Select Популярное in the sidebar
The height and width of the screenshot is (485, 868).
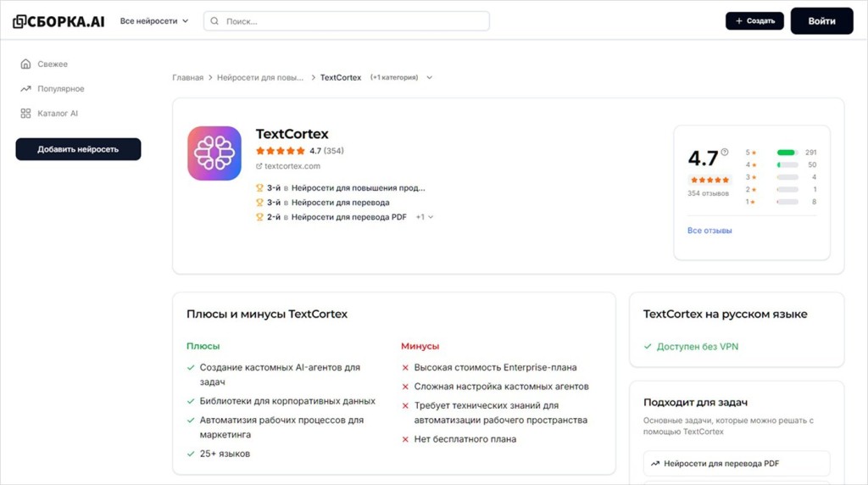61,88
